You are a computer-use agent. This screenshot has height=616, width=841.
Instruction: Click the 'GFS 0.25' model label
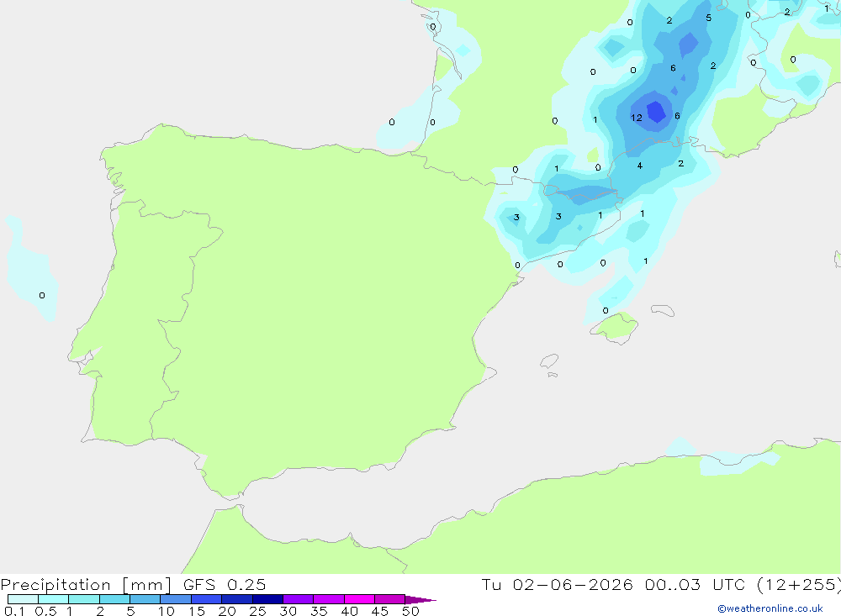(x=225, y=584)
